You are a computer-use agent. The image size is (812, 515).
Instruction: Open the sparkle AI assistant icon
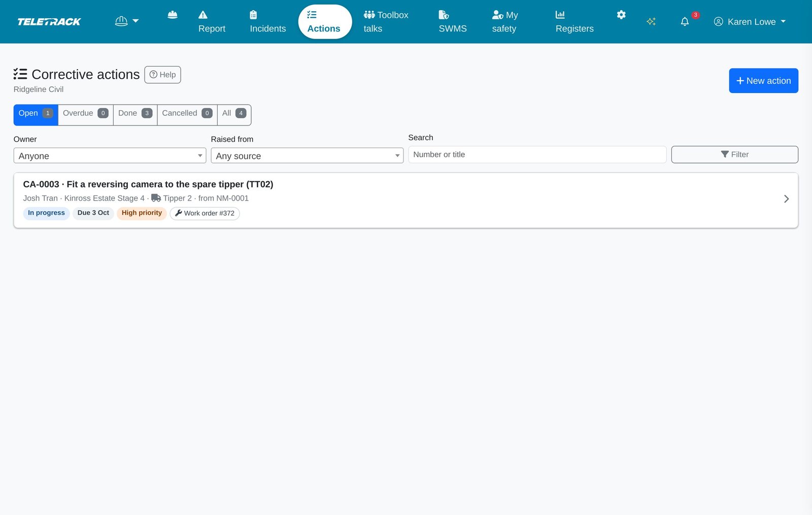[x=651, y=21]
